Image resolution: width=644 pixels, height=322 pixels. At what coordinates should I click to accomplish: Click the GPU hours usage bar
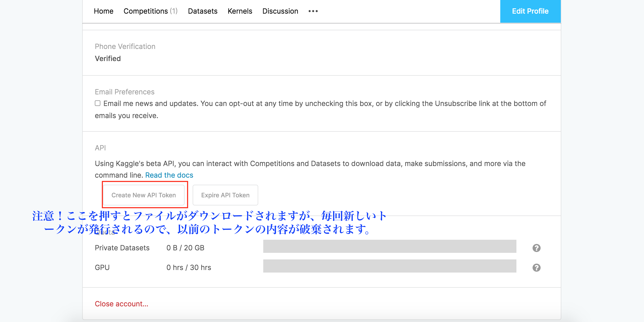[390, 266]
